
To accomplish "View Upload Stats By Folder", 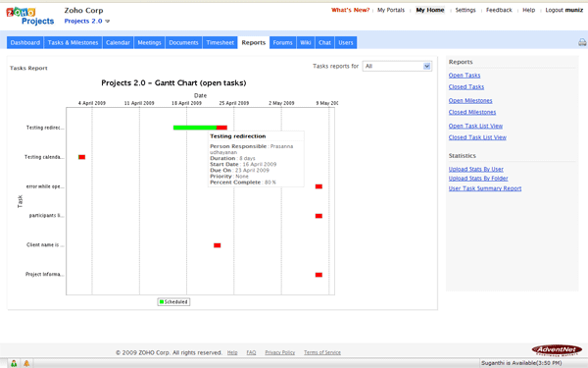I will [x=478, y=179].
